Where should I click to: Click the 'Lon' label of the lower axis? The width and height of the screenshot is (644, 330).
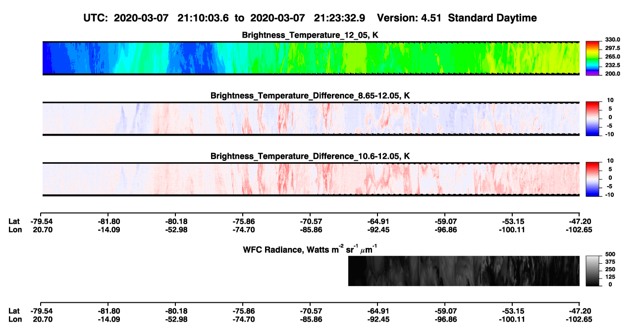pyautogui.click(x=14, y=319)
